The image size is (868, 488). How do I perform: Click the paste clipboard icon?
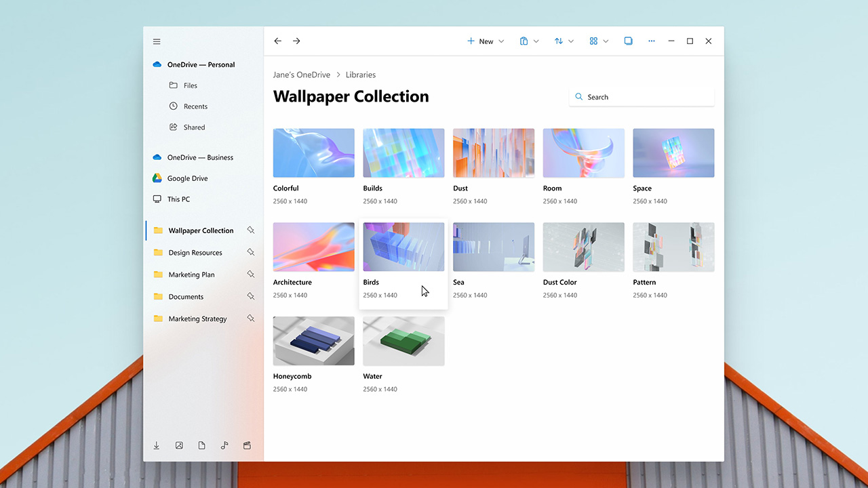[524, 41]
